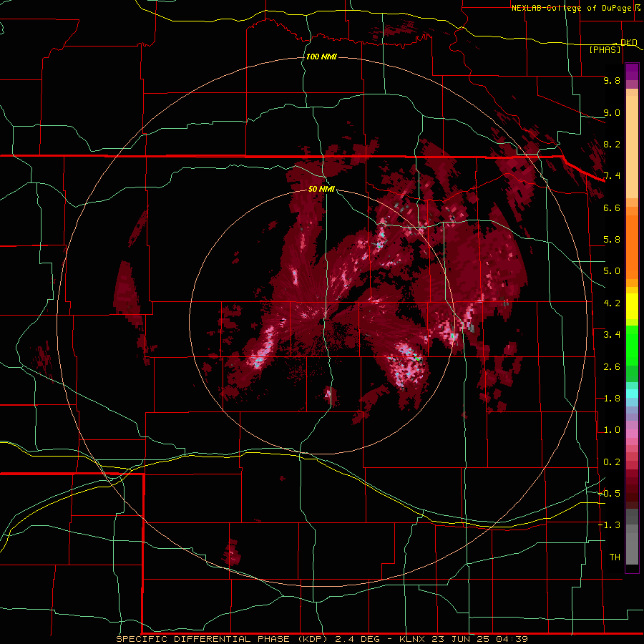Click the 2.6 legend value
The image size is (644, 644).
(x=612, y=367)
